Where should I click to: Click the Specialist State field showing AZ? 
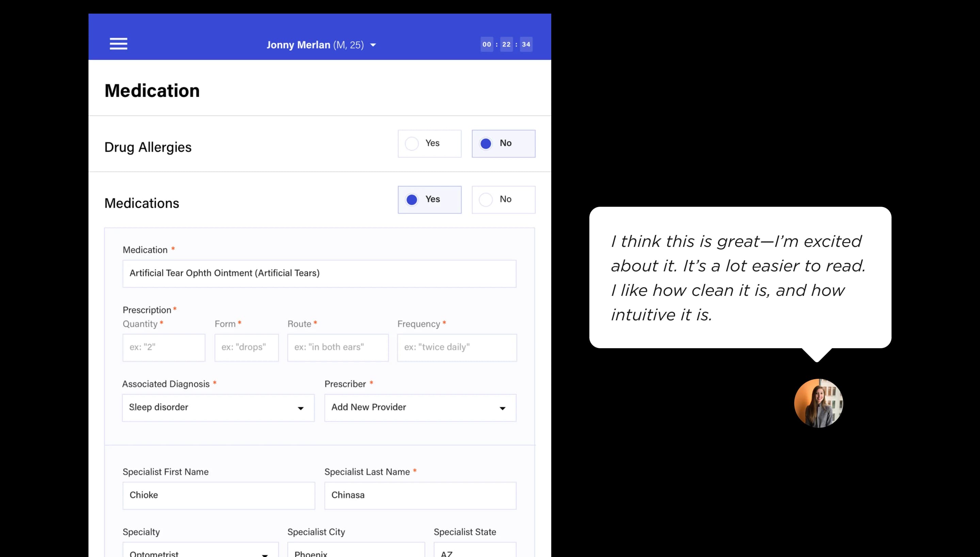click(475, 552)
